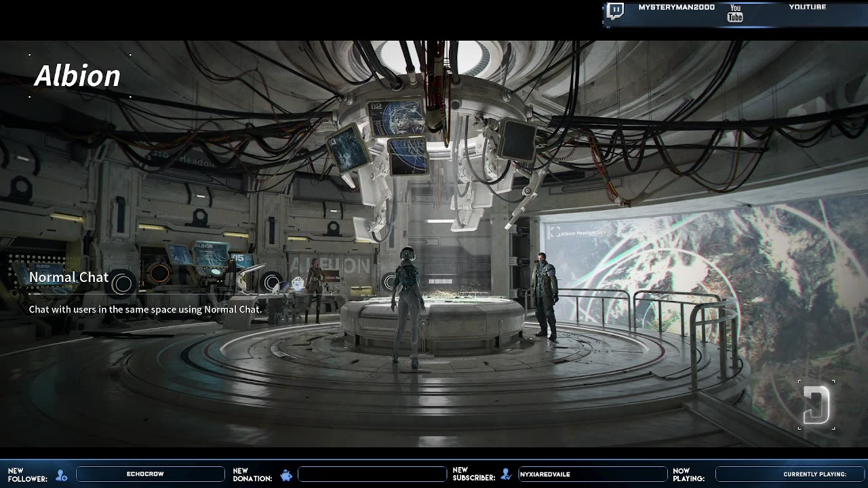868x488 pixels.
Task: Click the YOUTUBE channel label
Action: (x=807, y=7)
